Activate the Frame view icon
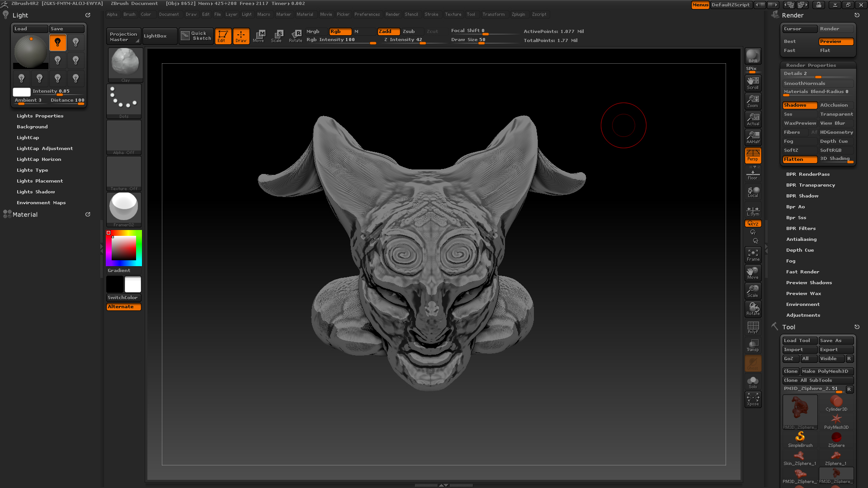This screenshot has height=488, width=868. click(x=753, y=254)
